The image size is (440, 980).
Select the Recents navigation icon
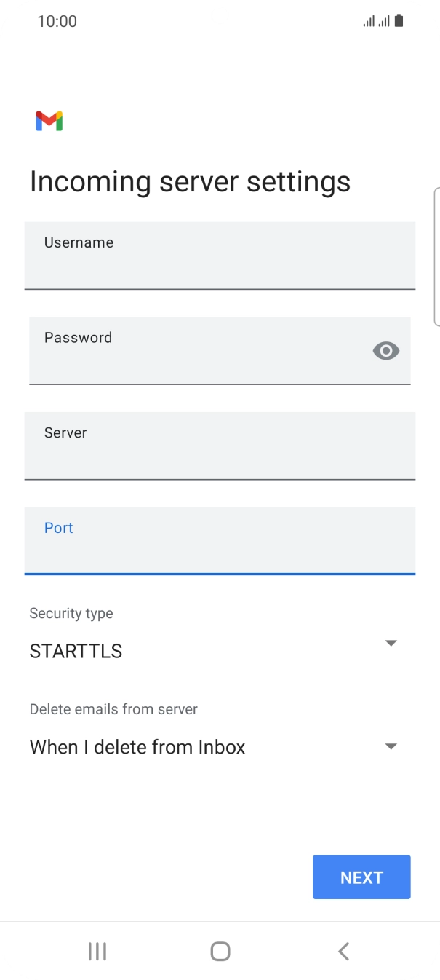[x=97, y=951]
